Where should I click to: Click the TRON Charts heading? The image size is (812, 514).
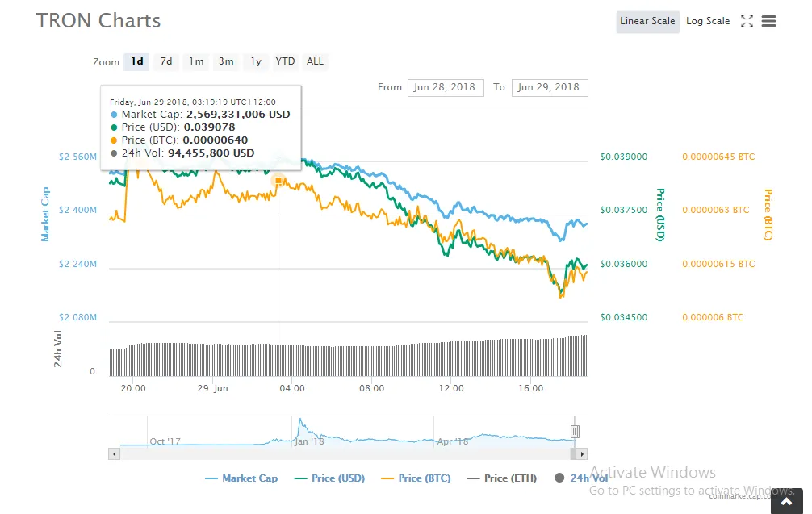pyautogui.click(x=98, y=21)
